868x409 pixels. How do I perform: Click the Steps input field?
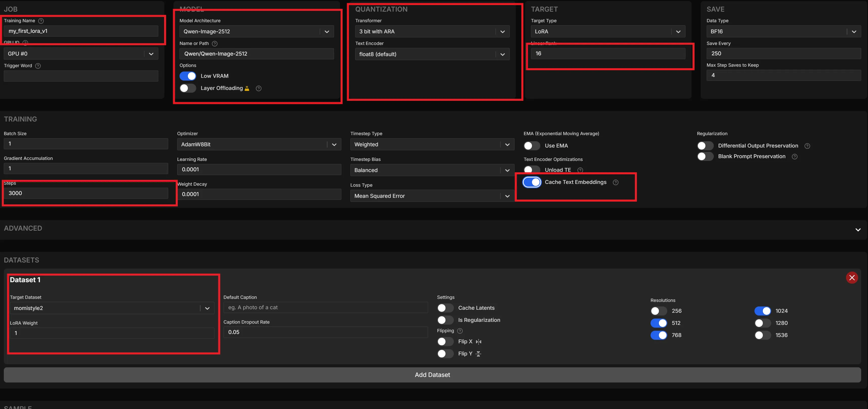(86, 193)
